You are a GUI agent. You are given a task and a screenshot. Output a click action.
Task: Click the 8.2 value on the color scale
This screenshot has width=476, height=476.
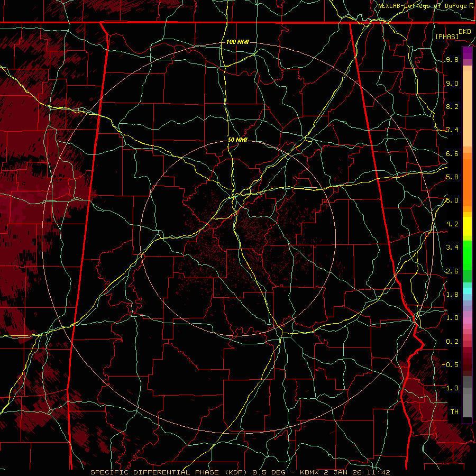pyautogui.click(x=452, y=106)
